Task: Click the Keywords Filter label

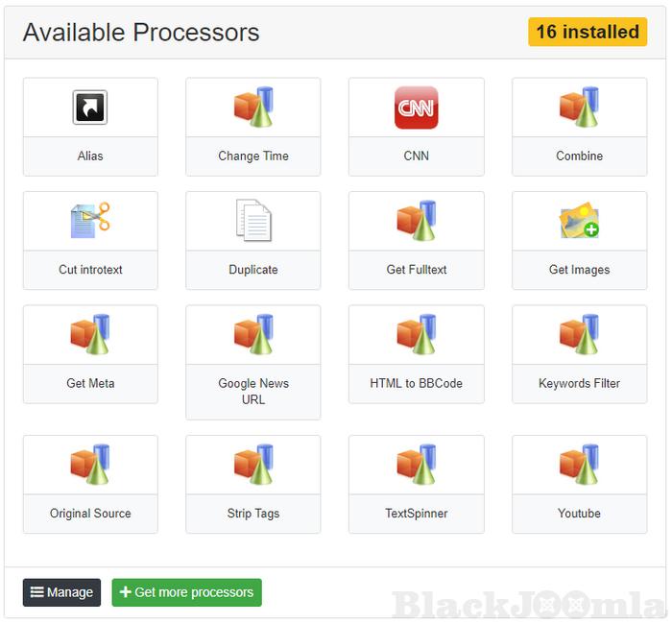Action: [x=579, y=383]
